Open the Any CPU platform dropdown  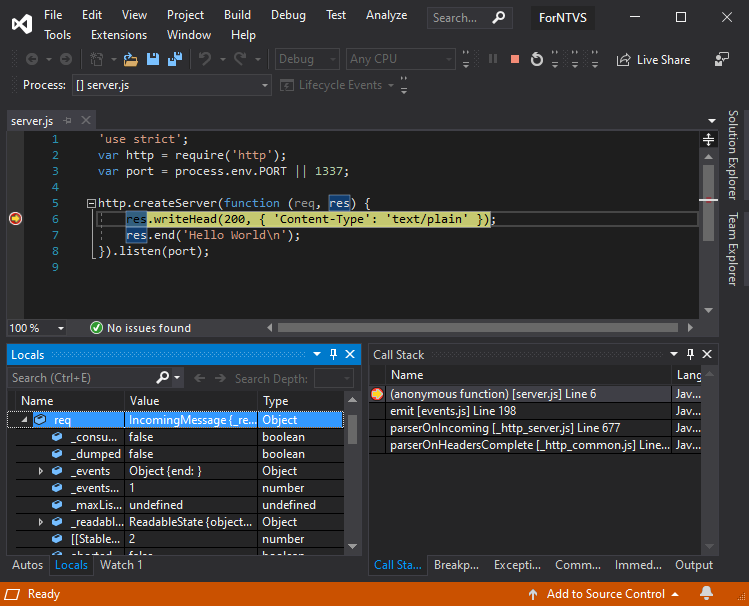[x=400, y=59]
